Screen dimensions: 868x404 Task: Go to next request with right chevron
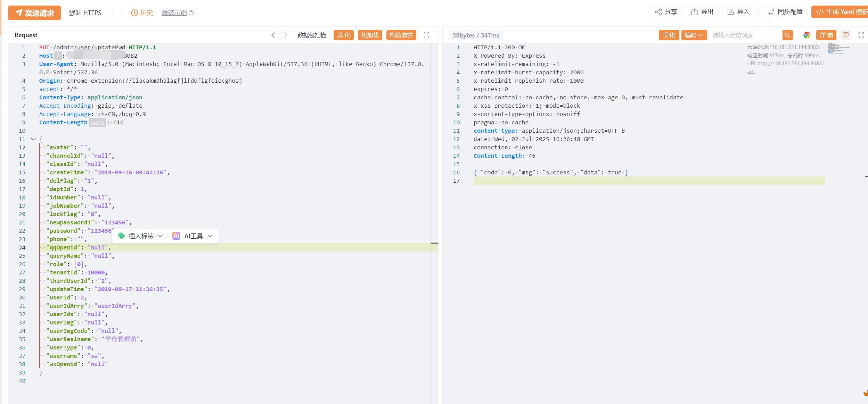286,35
